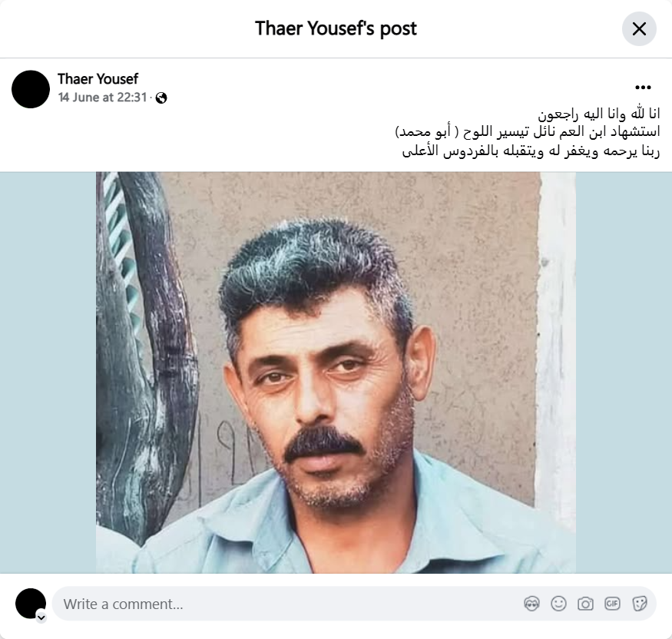Click the globe Public audience icon
The width and height of the screenshot is (672, 639).
[161, 98]
